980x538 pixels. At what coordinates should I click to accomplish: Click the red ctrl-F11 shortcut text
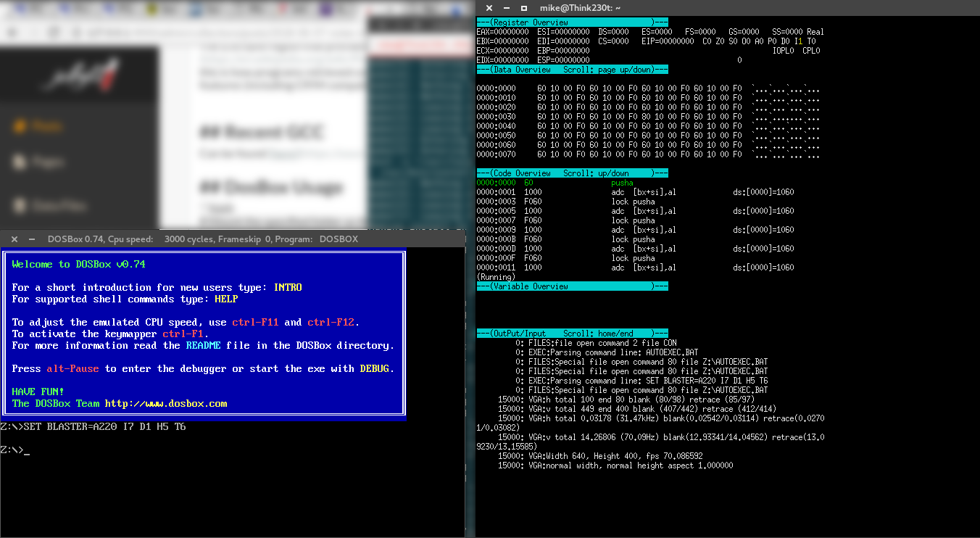coord(255,323)
